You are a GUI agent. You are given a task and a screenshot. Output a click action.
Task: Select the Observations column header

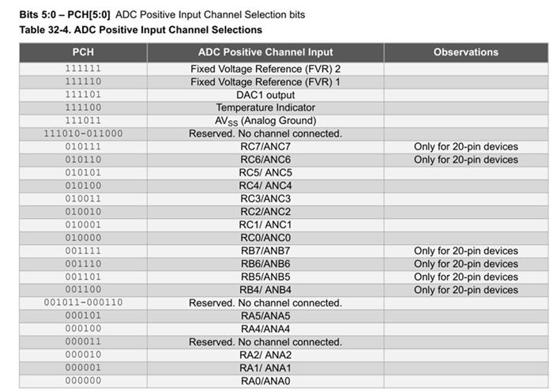465,52
